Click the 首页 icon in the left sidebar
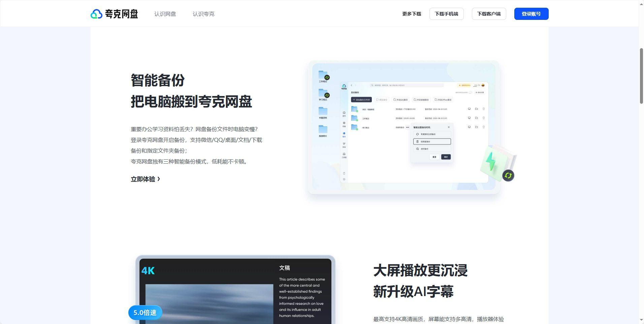This screenshot has width=644, height=324. click(344, 113)
